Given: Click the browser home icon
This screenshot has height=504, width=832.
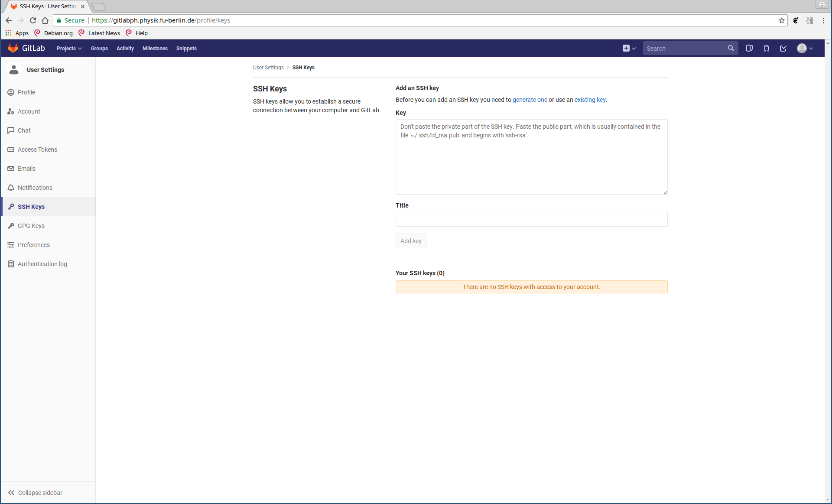Looking at the screenshot, I should pyautogui.click(x=45, y=20).
